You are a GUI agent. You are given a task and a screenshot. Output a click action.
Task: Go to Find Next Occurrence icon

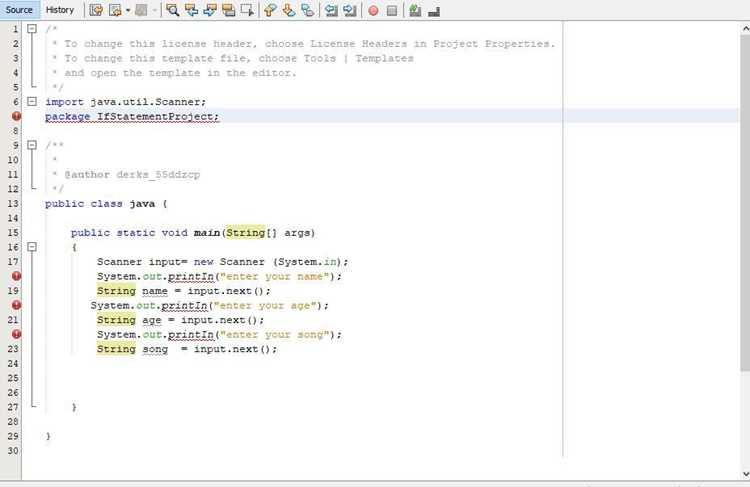pos(210,11)
